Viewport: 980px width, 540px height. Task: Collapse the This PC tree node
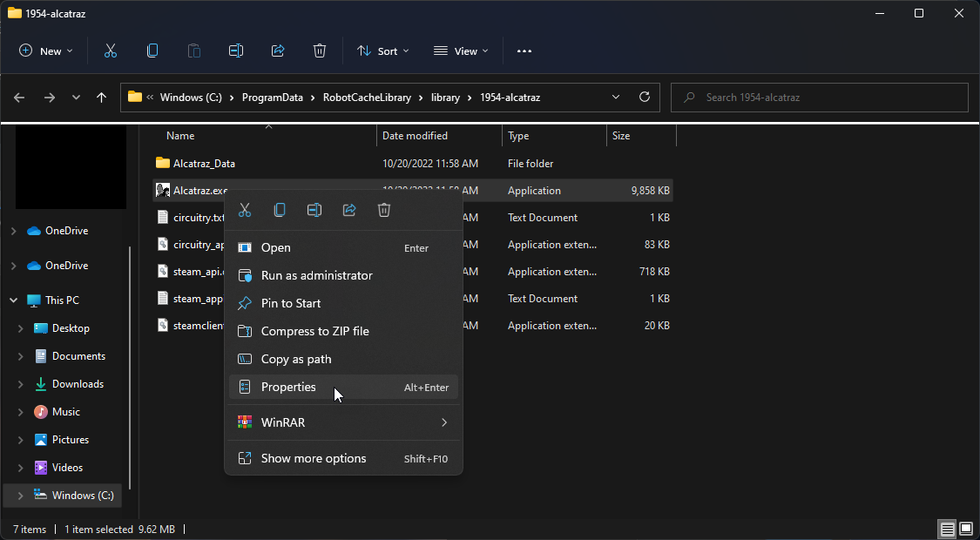(x=13, y=300)
